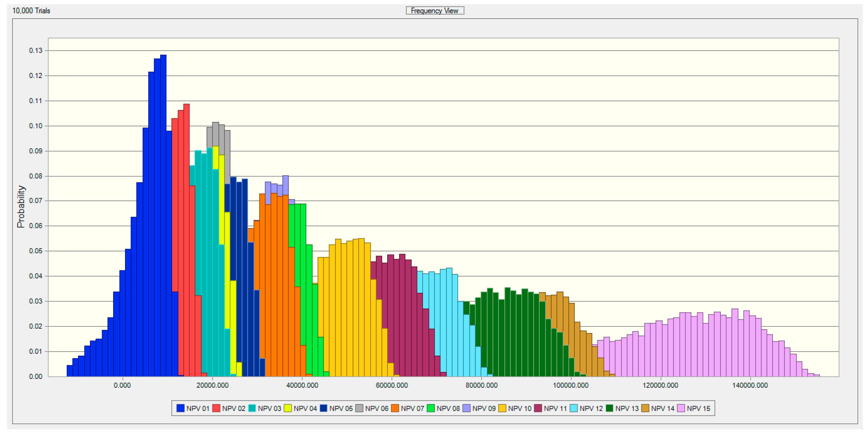This screenshot has width=868, height=434.
Task: Click the NPV 04 yellow legend swatch
Action: point(288,408)
